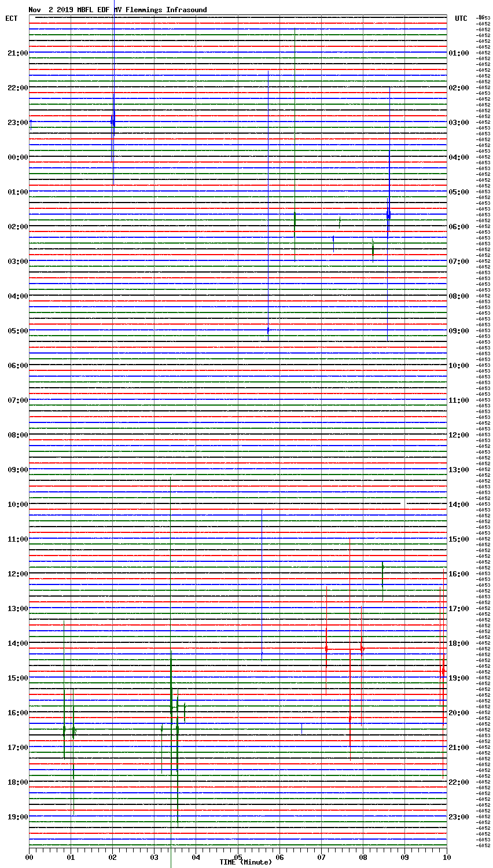Select the 23:00 ECT time label
The image size is (493, 868).
tap(17, 123)
